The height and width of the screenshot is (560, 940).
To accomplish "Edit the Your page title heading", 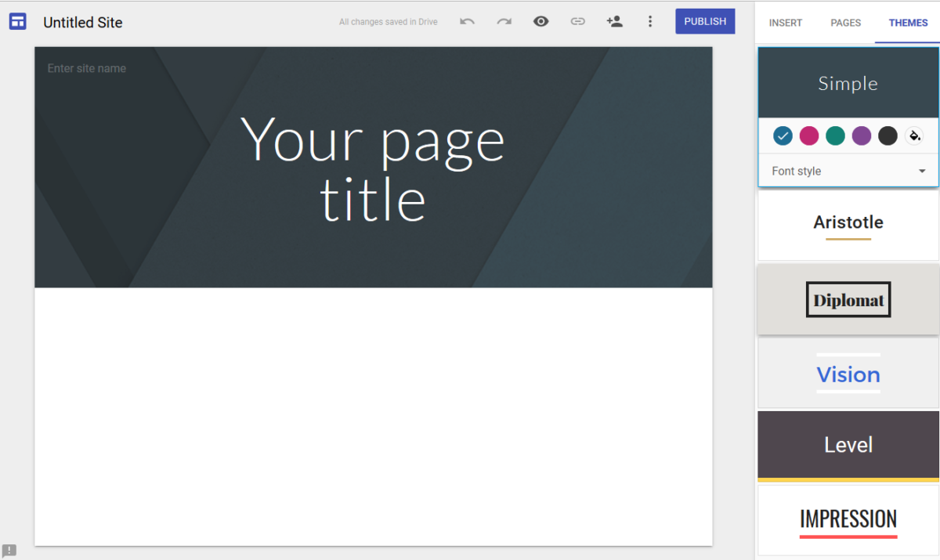I will tap(373, 169).
